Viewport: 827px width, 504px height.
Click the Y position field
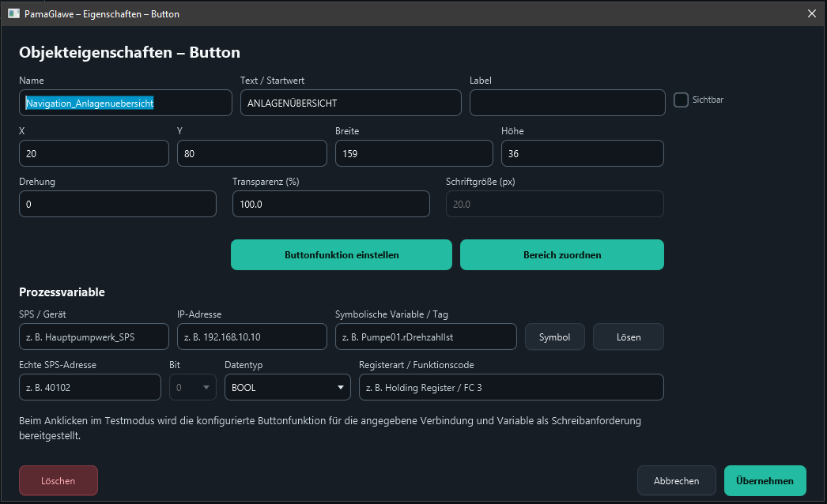(252, 153)
